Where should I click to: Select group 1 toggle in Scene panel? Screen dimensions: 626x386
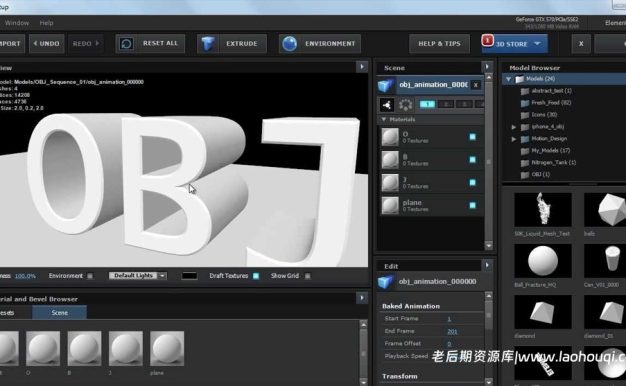(x=427, y=104)
